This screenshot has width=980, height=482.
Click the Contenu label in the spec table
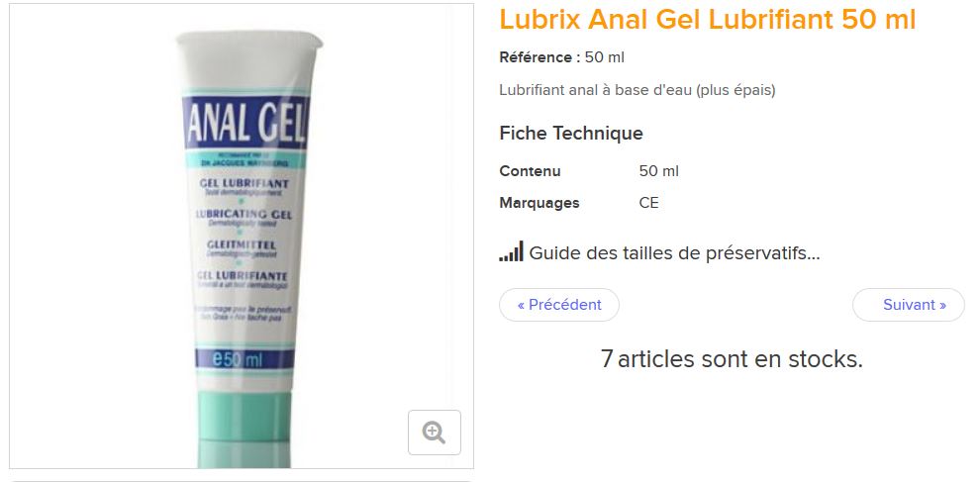point(530,171)
